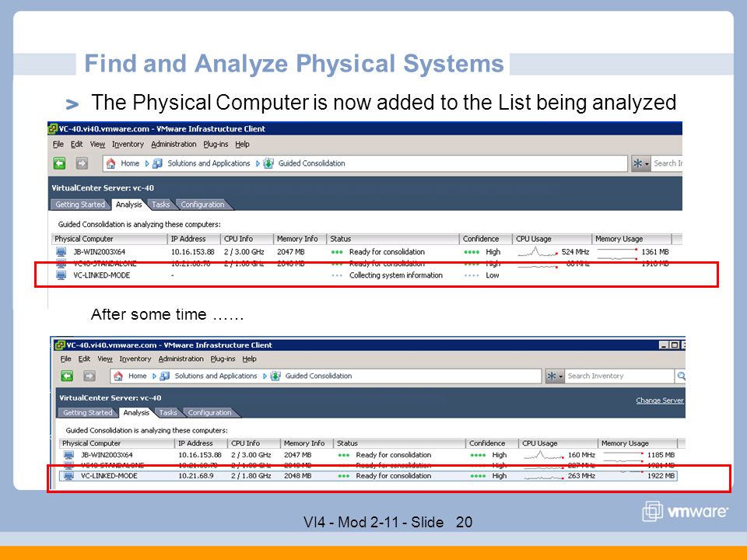Click Guided Consolidation icon in top window breadcrumb

point(268,163)
